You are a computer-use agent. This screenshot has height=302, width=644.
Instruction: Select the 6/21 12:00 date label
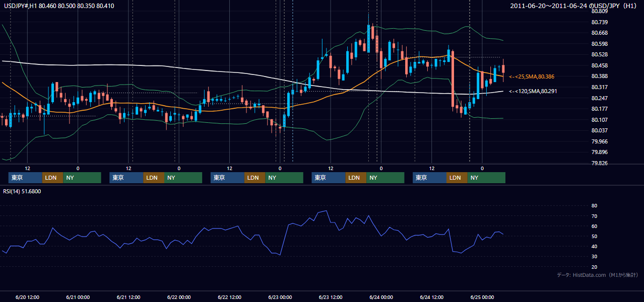pos(128,297)
